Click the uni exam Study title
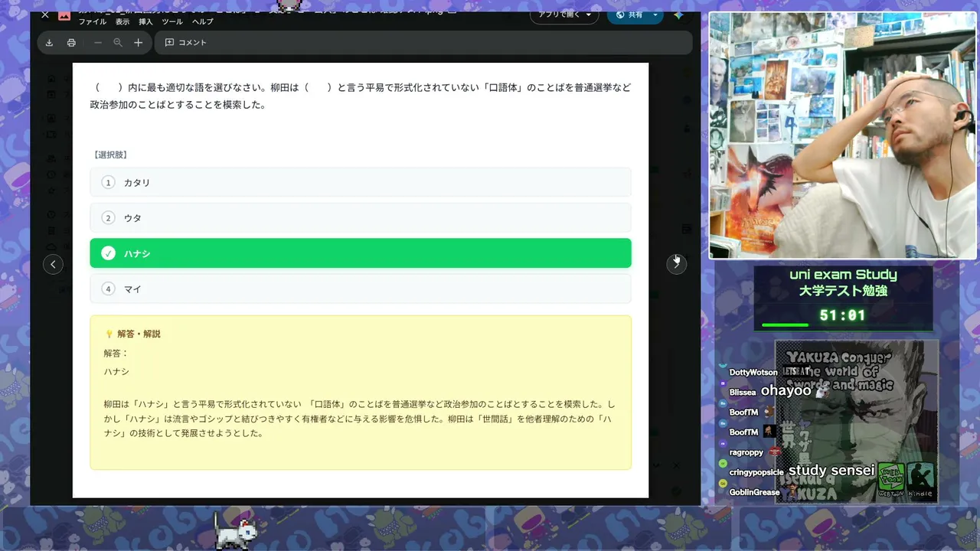This screenshot has width=980, height=551. [843, 275]
